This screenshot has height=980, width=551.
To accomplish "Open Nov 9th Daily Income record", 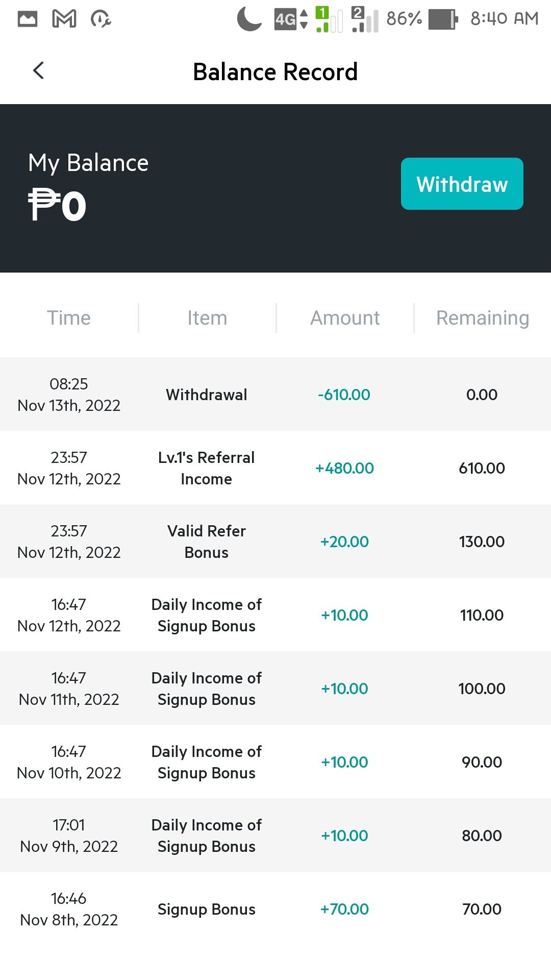I will point(275,835).
